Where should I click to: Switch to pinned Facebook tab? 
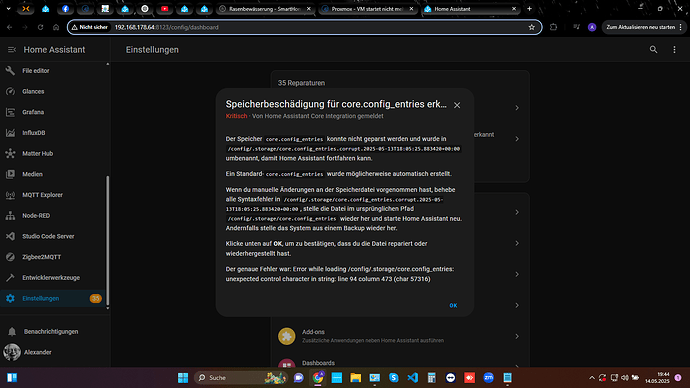tap(65, 9)
